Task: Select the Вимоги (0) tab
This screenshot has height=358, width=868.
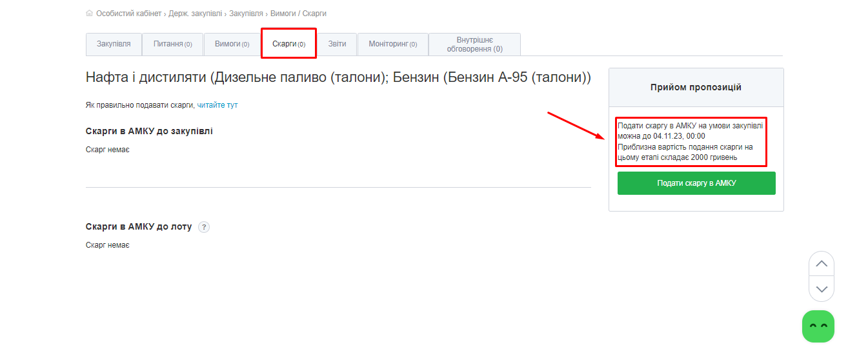Action: click(232, 45)
